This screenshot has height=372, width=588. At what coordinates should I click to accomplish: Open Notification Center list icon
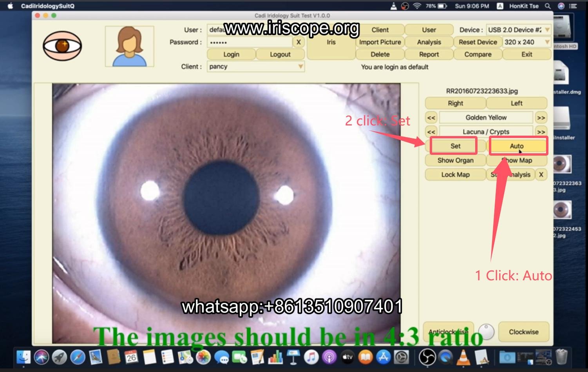(x=574, y=6)
